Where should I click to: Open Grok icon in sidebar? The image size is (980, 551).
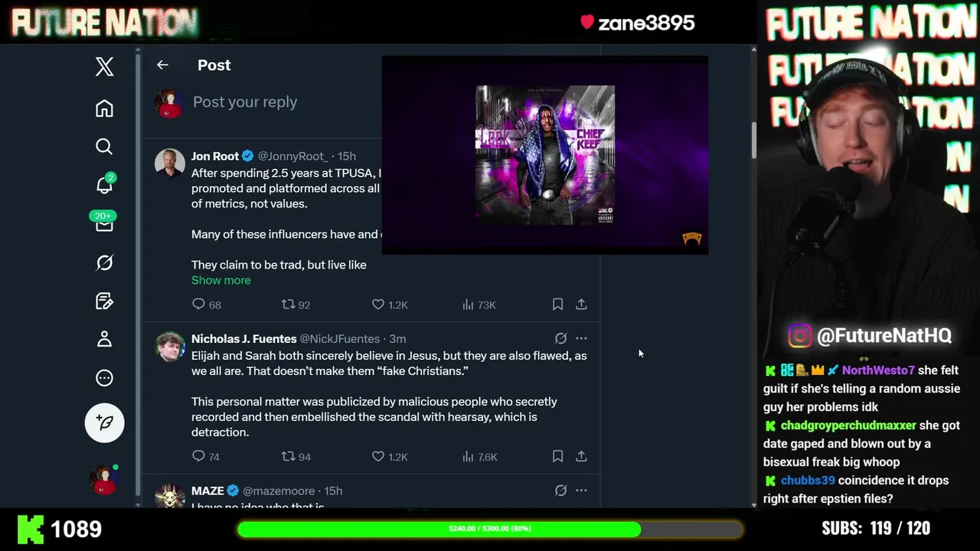[x=105, y=262]
